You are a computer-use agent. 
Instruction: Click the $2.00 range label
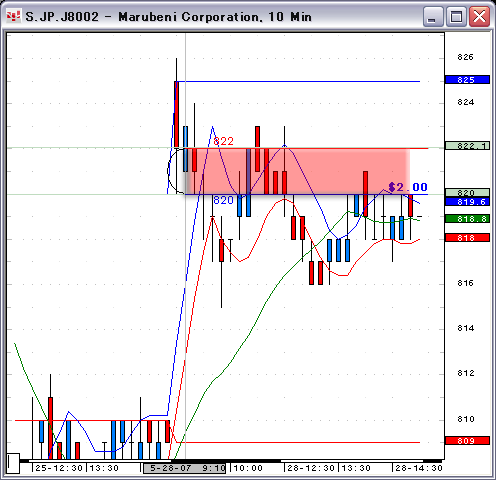pyautogui.click(x=408, y=187)
